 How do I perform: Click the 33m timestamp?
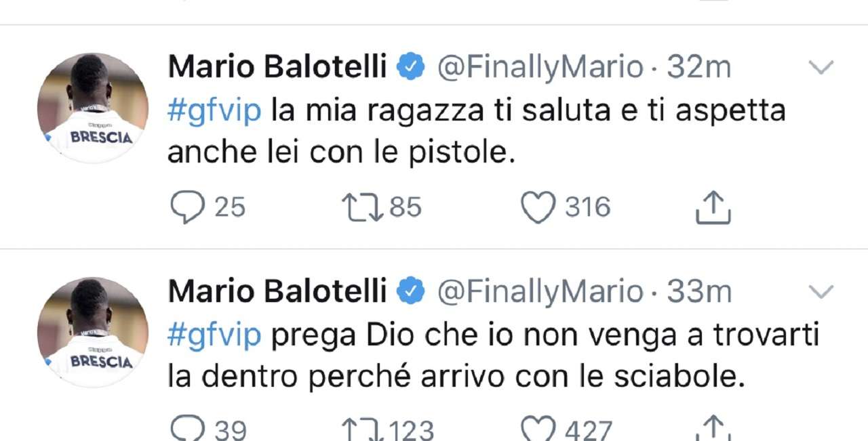tap(699, 292)
